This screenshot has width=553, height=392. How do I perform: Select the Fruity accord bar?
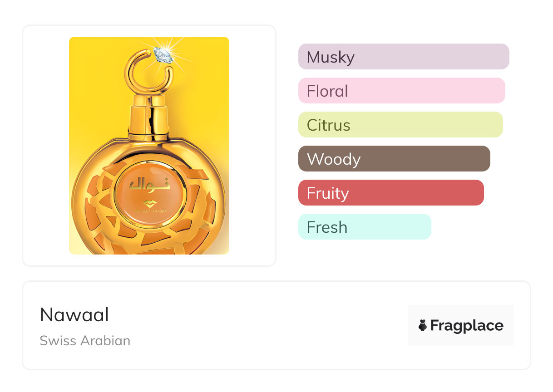coord(390,193)
